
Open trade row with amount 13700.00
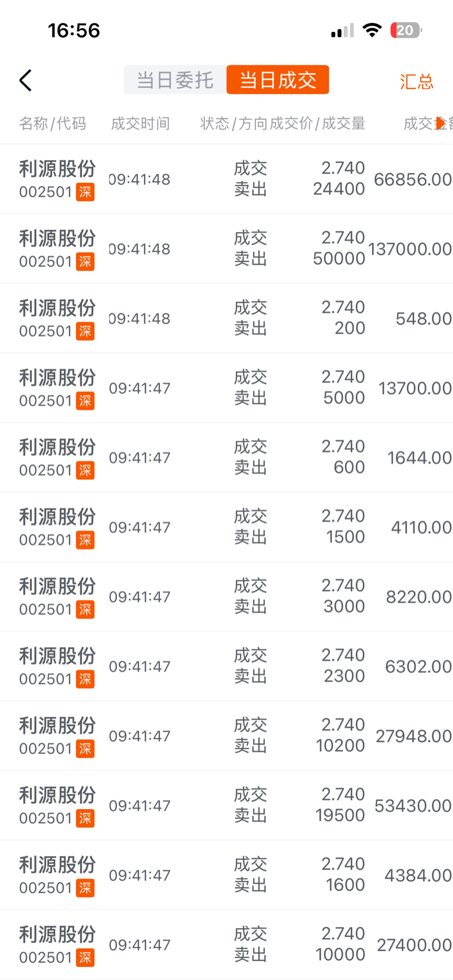226,388
